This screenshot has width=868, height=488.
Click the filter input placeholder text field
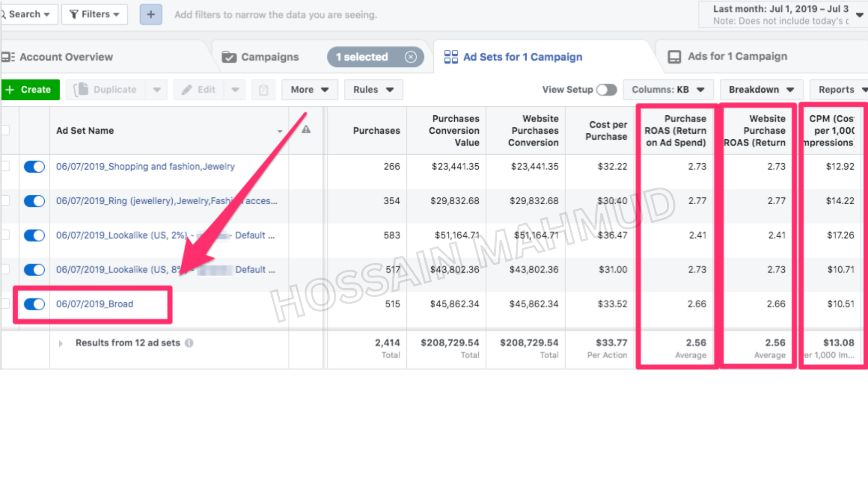(x=276, y=15)
